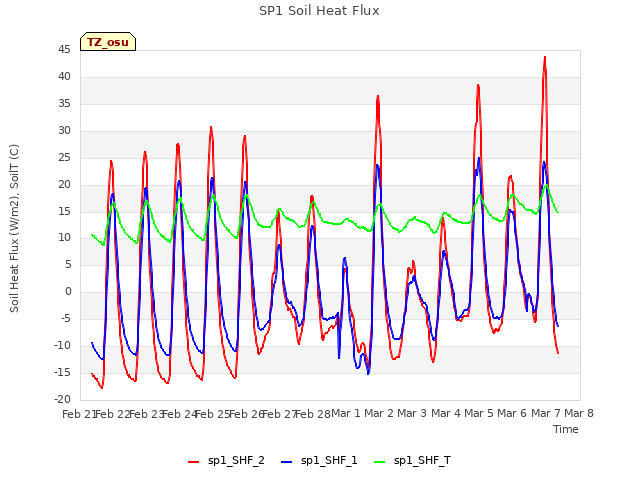
Task: Click the -10 y-axis tick label
Action: coord(63,345)
